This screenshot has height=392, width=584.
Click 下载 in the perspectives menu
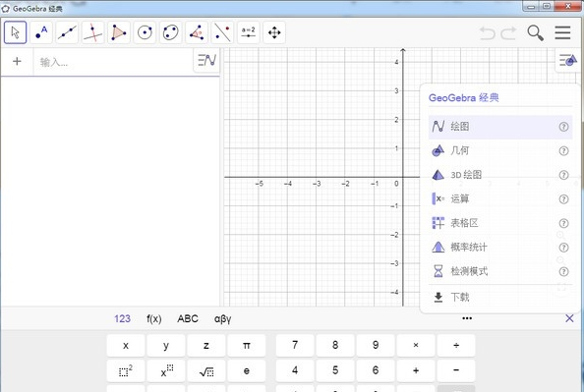coord(500,297)
